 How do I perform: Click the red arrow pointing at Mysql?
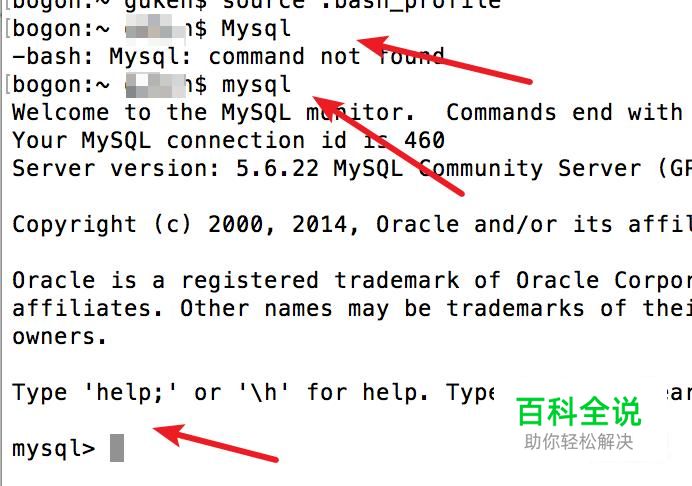[x=444, y=60]
